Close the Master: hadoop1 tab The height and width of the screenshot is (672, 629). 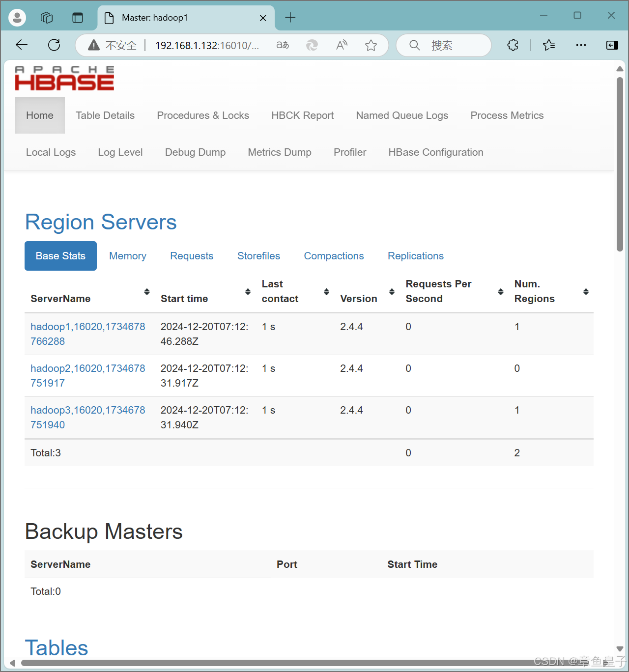click(x=263, y=18)
